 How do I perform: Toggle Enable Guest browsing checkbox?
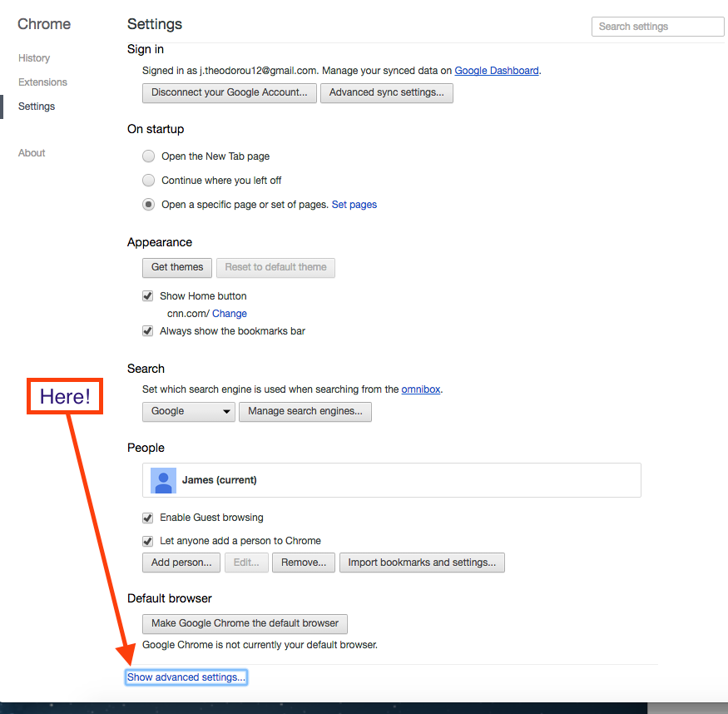point(147,518)
